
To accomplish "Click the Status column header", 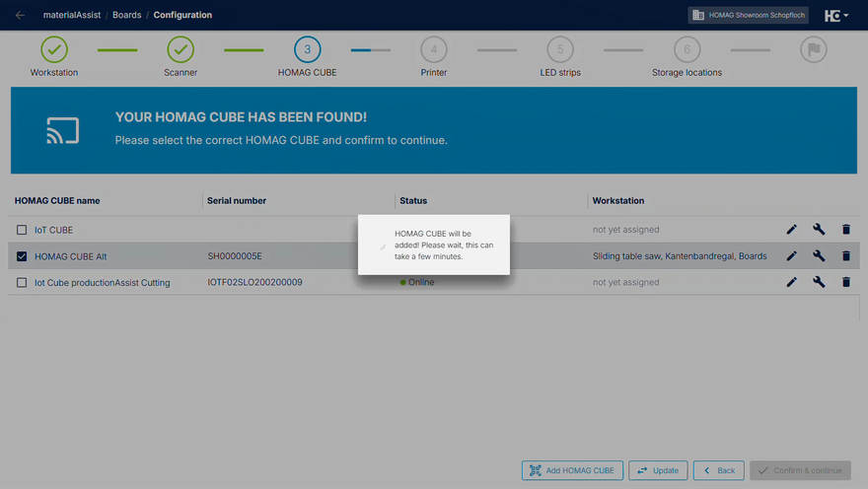I will point(413,201).
